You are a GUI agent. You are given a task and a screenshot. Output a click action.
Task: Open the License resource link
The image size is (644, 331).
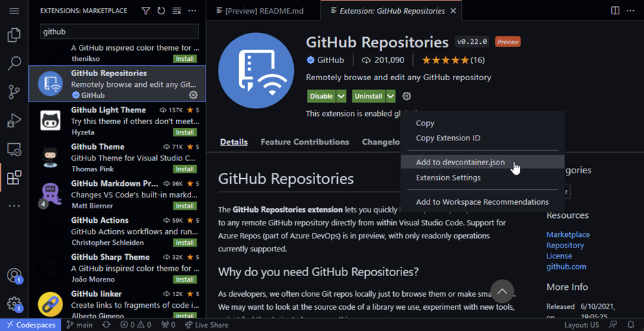(559, 256)
